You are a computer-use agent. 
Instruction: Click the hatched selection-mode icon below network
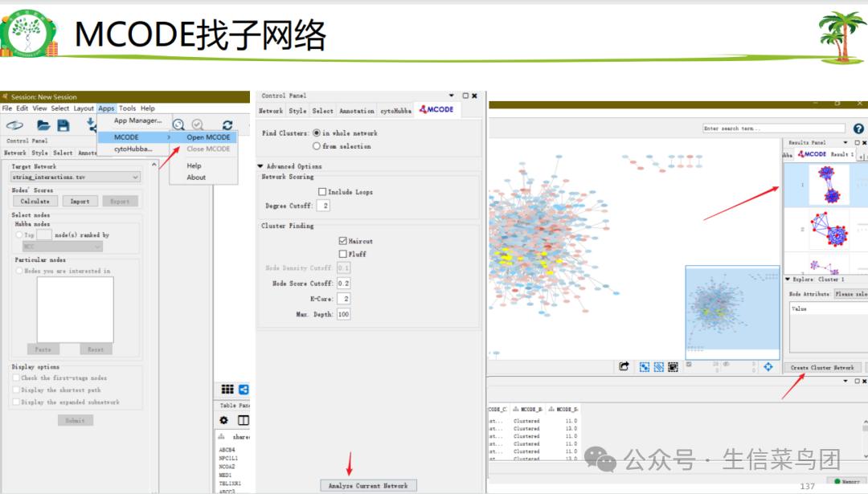(x=659, y=367)
